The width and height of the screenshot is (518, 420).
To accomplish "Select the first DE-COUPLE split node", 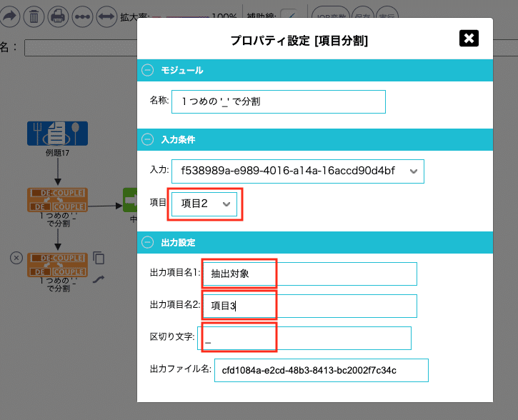I will click(x=57, y=200).
